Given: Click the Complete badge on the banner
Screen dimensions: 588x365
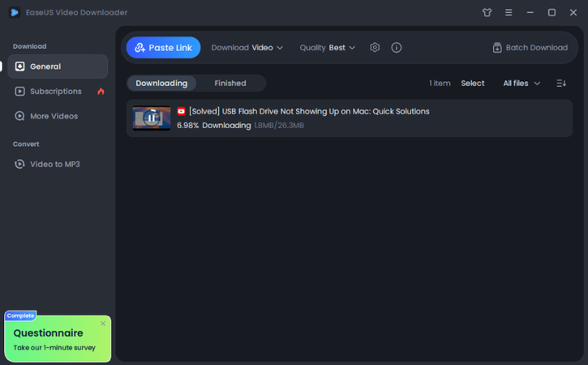Looking at the screenshot, I should 20,316.
